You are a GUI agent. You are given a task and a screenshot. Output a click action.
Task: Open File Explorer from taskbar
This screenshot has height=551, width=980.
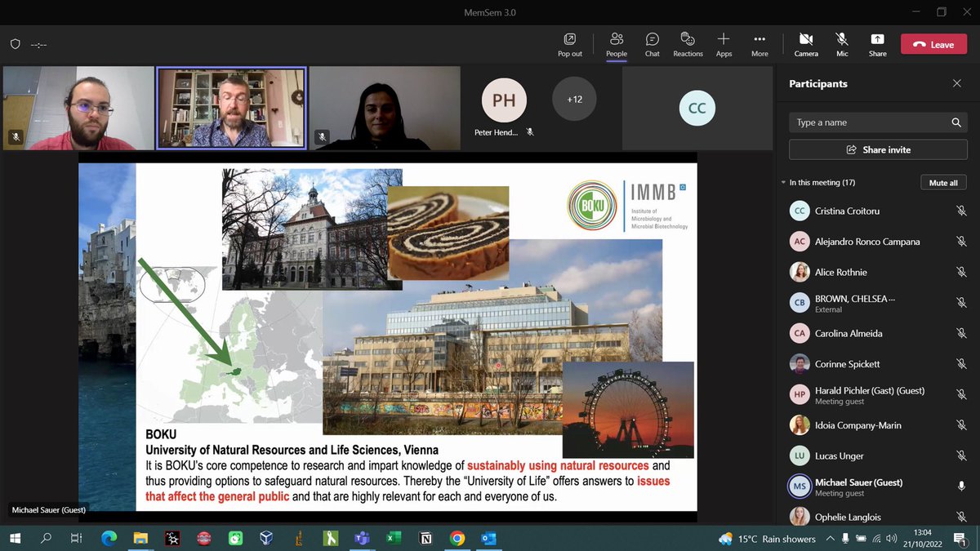pyautogui.click(x=140, y=538)
